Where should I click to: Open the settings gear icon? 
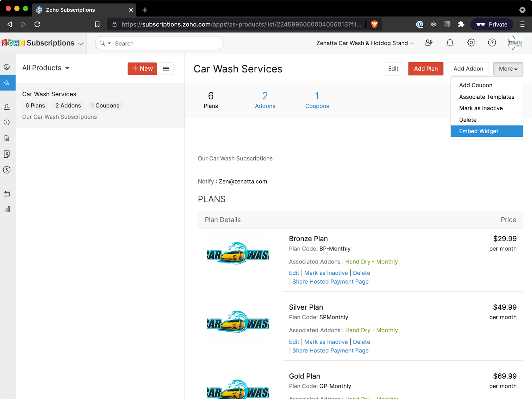pyautogui.click(x=471, y=43)
